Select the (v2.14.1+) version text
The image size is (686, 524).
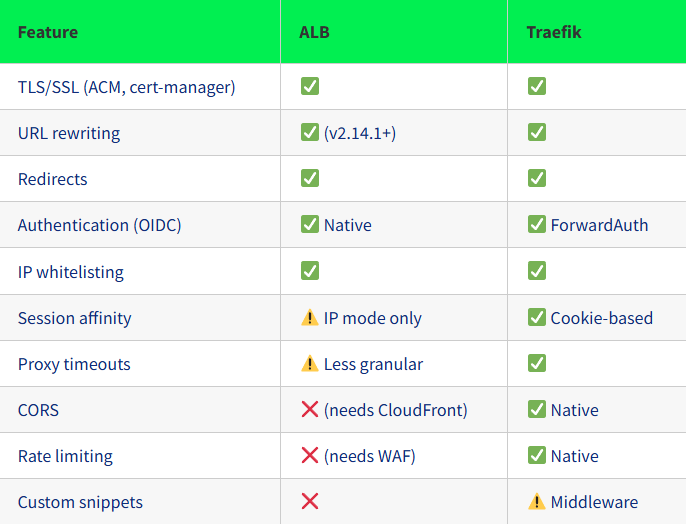pyautogui.click(x=360, y=133)
